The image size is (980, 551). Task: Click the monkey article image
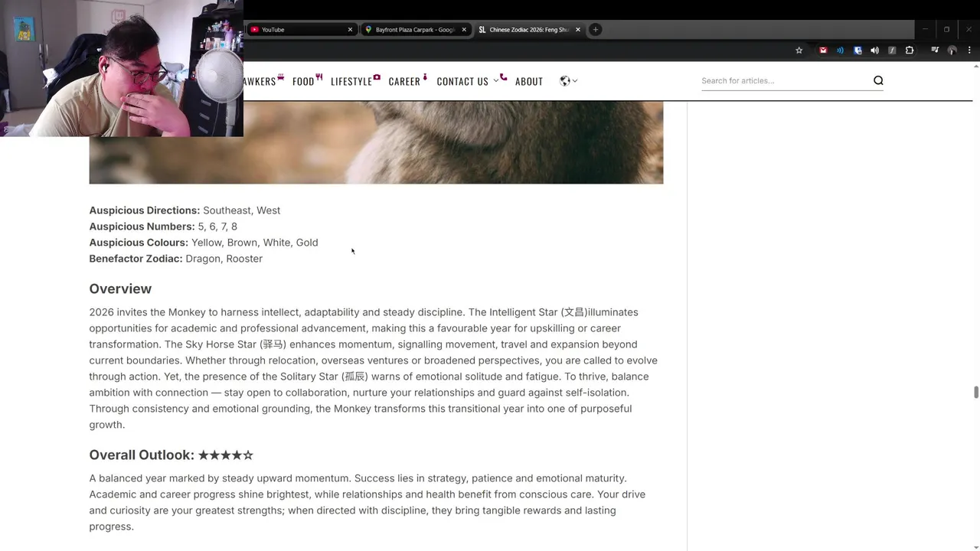(x=376, y=142)
